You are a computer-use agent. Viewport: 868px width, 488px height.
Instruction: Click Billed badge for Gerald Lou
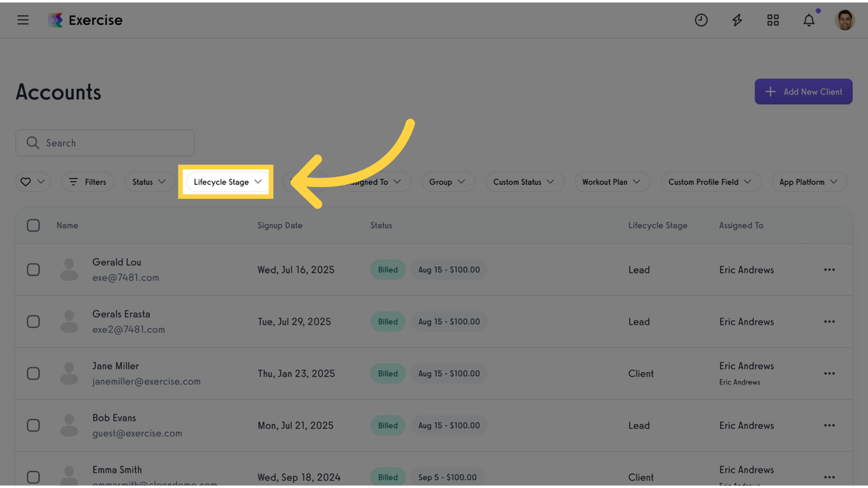tap(388, 270)
